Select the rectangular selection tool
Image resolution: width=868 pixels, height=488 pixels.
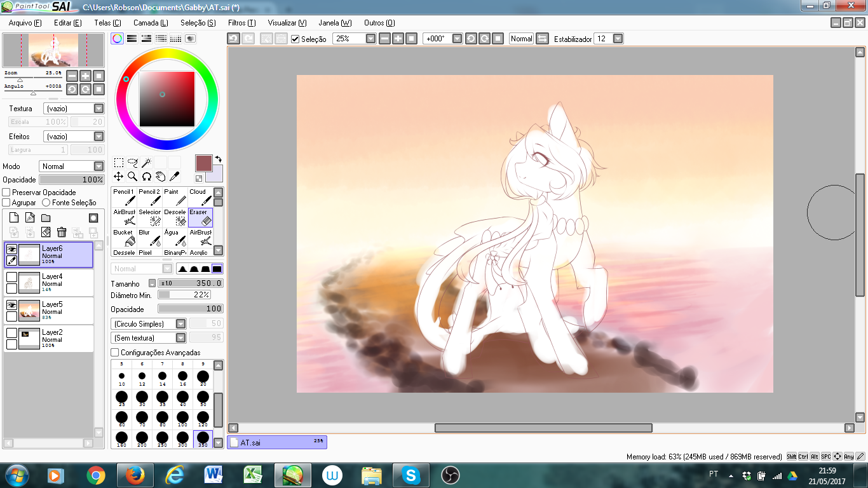pyautogui.click(x=119, y=163)
